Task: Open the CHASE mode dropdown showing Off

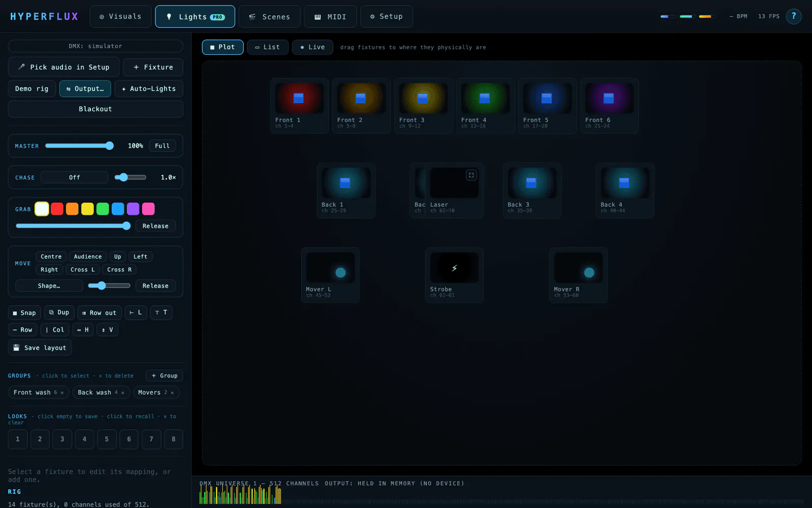Action: click(x=75, y=177)
